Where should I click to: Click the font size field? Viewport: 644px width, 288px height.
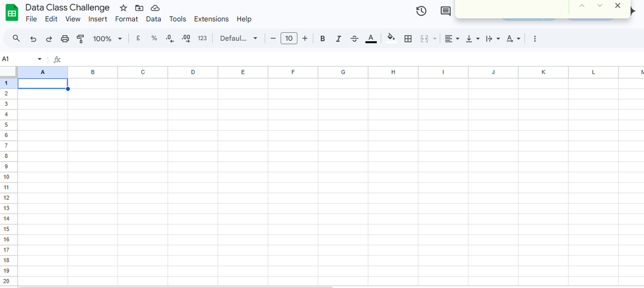289,39
